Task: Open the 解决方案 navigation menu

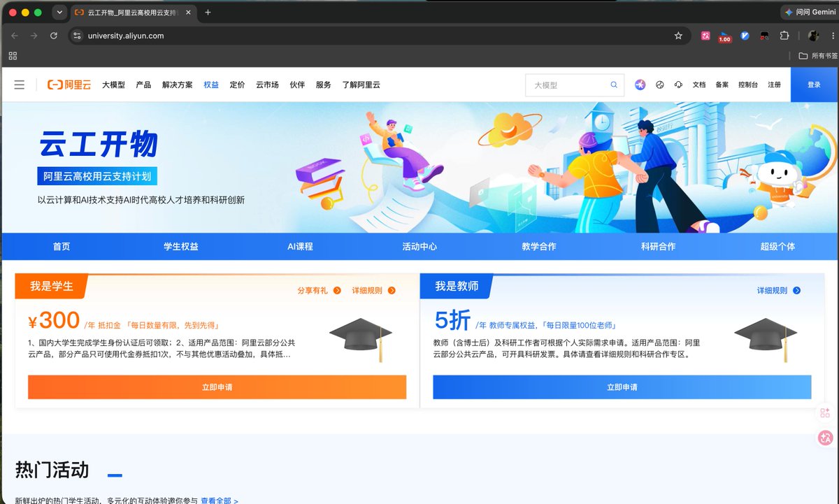Action: (177, 85)
